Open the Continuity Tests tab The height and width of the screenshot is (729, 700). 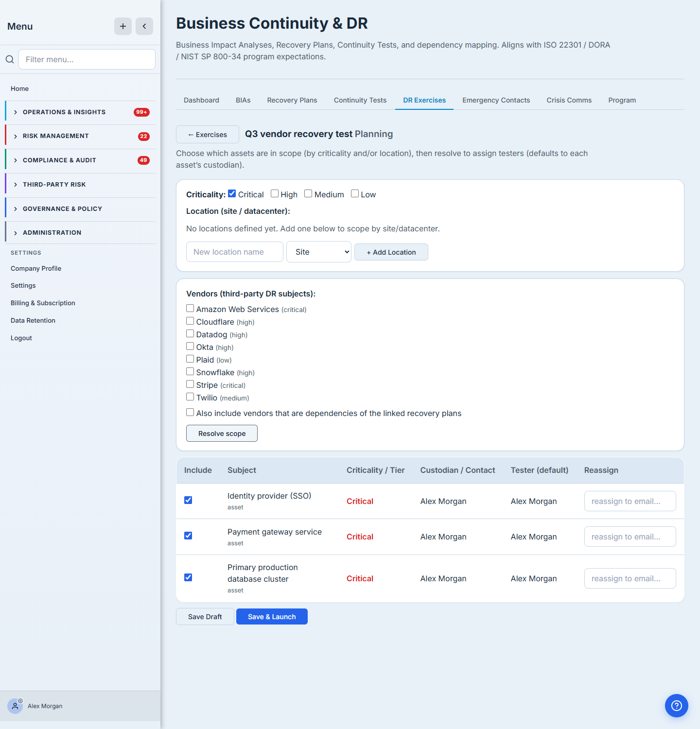pos(360,100)
